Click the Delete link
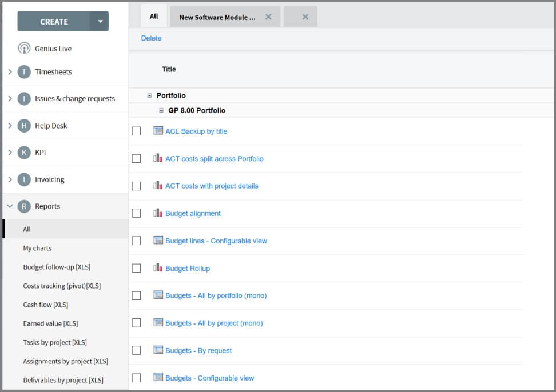This screenshot has height=392, width=556. (151, 38)
